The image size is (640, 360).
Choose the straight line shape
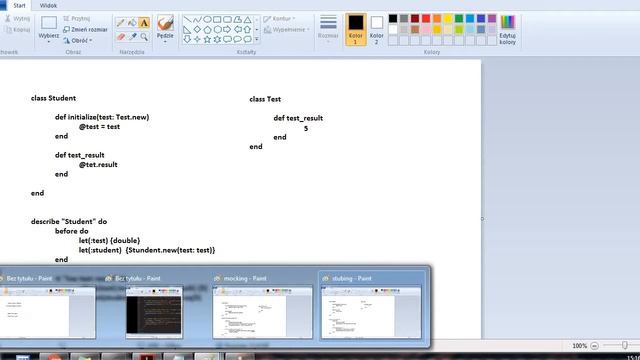187,20
